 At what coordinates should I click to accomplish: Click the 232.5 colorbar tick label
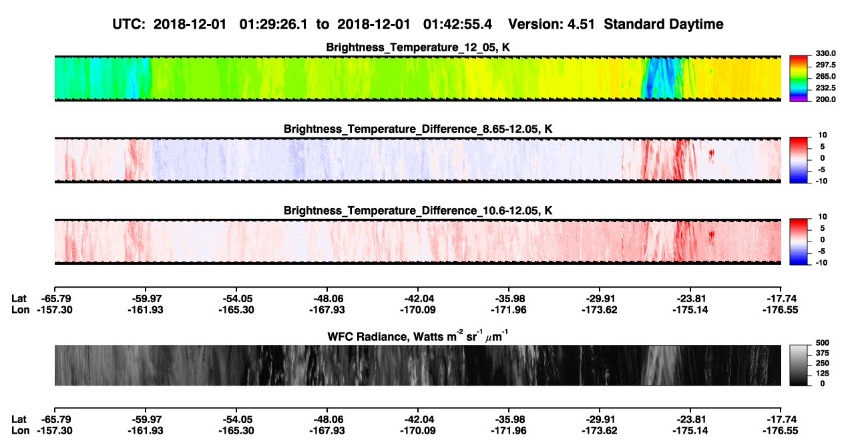point(825,87)
